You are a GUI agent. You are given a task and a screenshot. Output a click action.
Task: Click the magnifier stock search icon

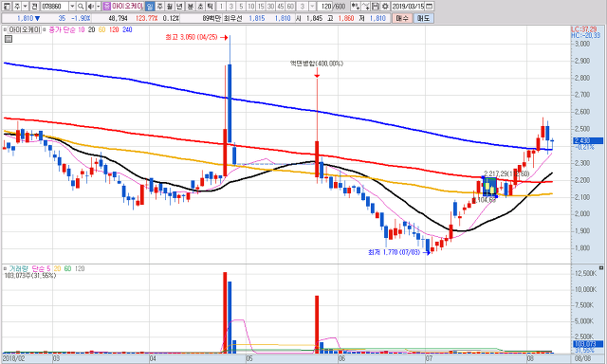click(x=81, y=7)
